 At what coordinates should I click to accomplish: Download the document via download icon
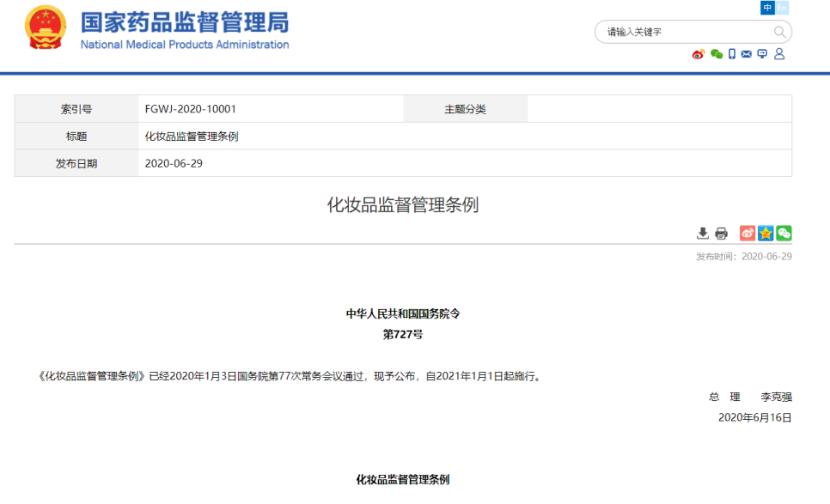(703, 234)
